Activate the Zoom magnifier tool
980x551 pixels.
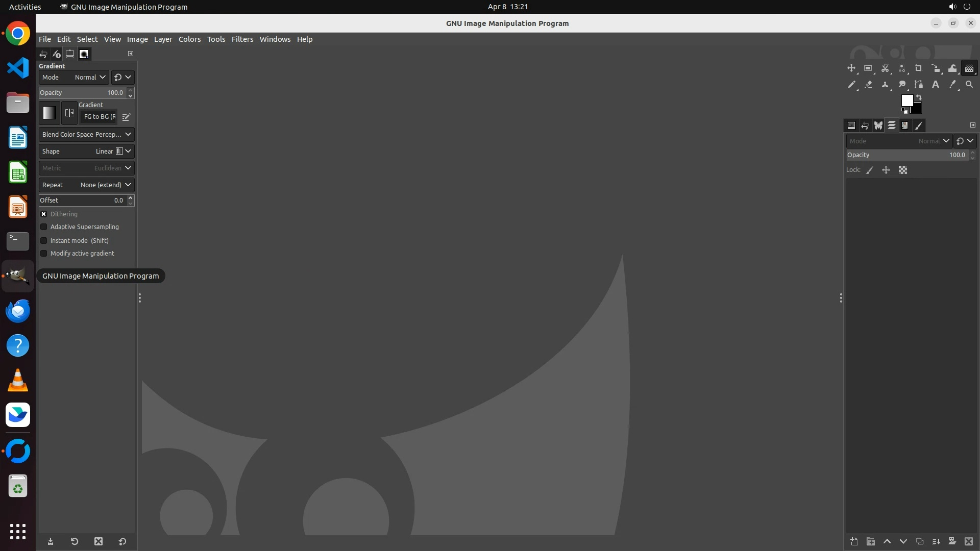point(969,85)
